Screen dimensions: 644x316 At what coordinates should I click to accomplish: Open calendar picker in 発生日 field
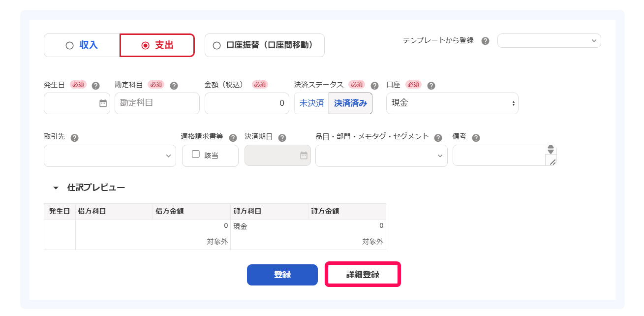pyautogui.click(x=103, y=103)
